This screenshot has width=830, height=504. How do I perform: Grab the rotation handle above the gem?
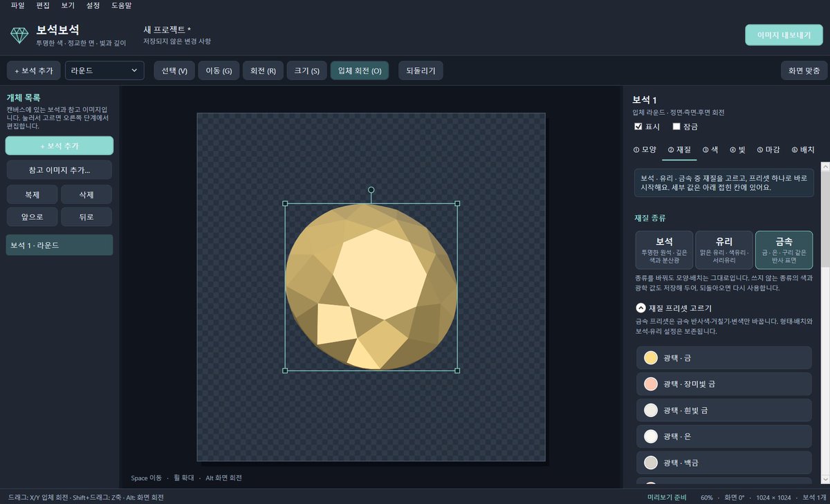(x=371, y=189)
